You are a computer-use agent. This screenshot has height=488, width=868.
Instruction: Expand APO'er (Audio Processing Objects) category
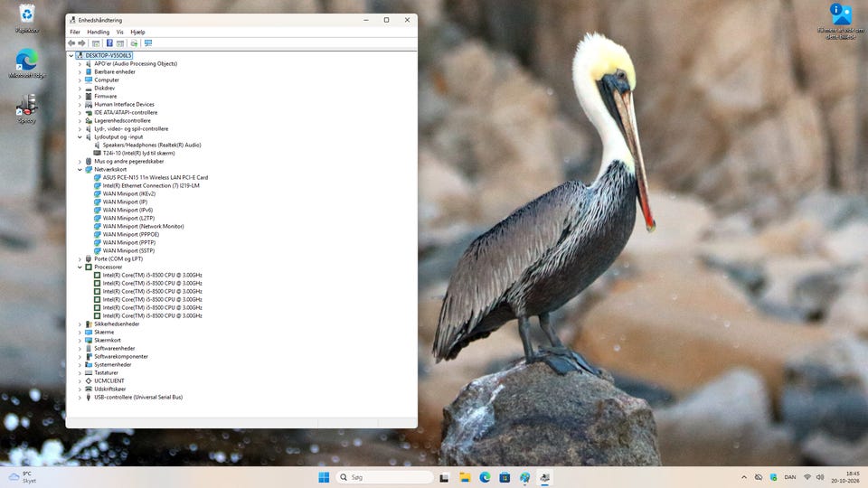pyautogui.click(x=80, y=63)
